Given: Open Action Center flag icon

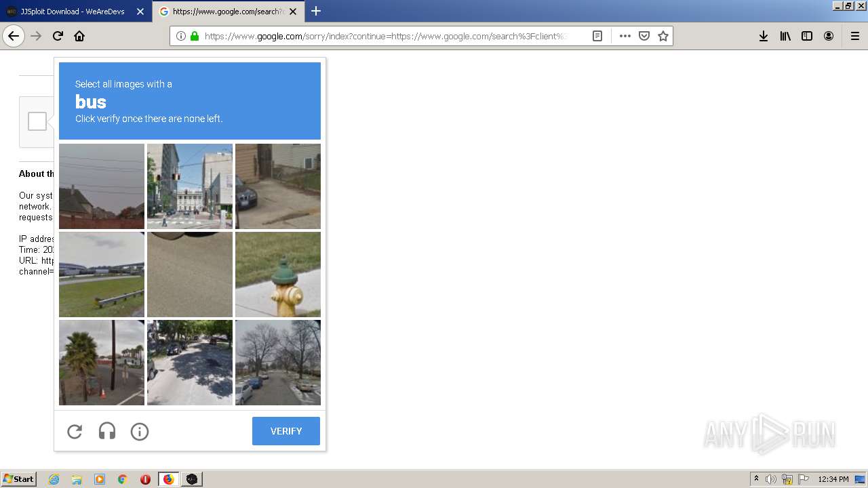Looking at the screenshot, I should point(804,479).
